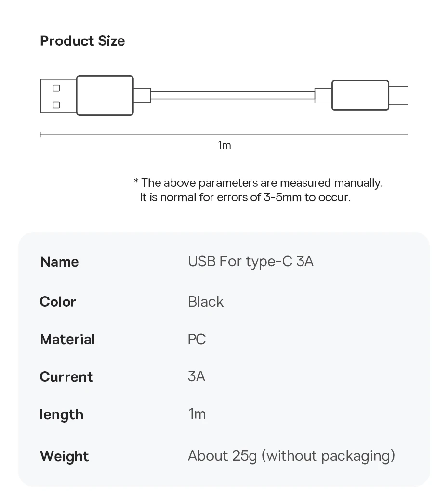Select the Black color value
This screenshot has width=448, height=491.
[x=206, y=302]
